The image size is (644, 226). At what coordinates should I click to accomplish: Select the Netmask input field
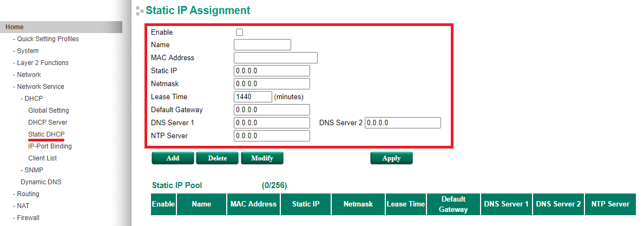[272, 84]
